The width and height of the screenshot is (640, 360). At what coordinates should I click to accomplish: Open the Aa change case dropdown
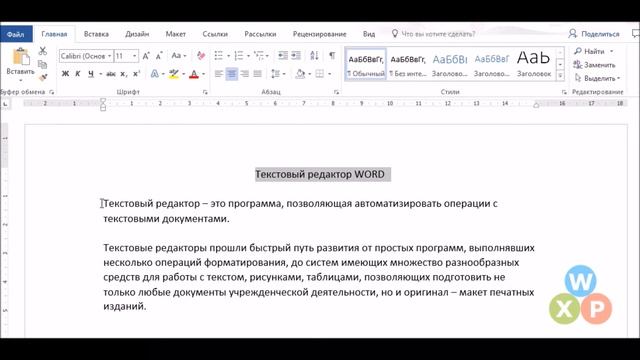[178, 56]
